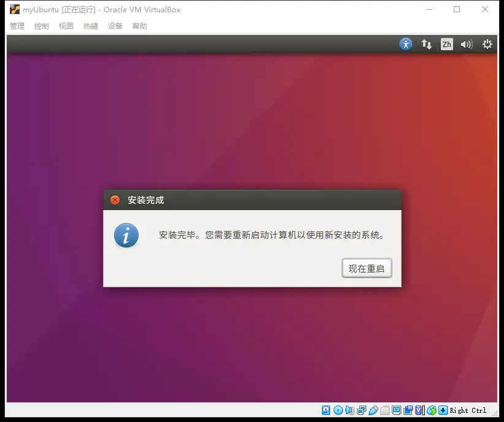Open the 设备 menu
The height and width of the screenshot is (422, 504).
(x=115, y=26)
